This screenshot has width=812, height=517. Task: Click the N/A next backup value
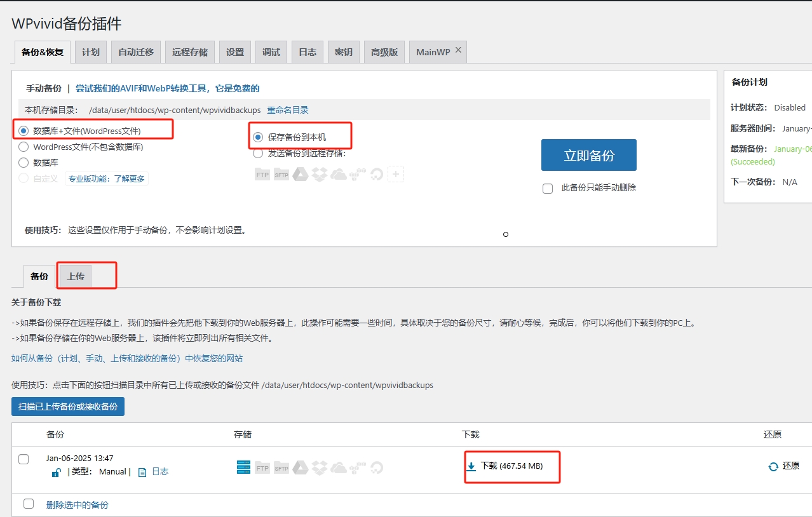790,182
